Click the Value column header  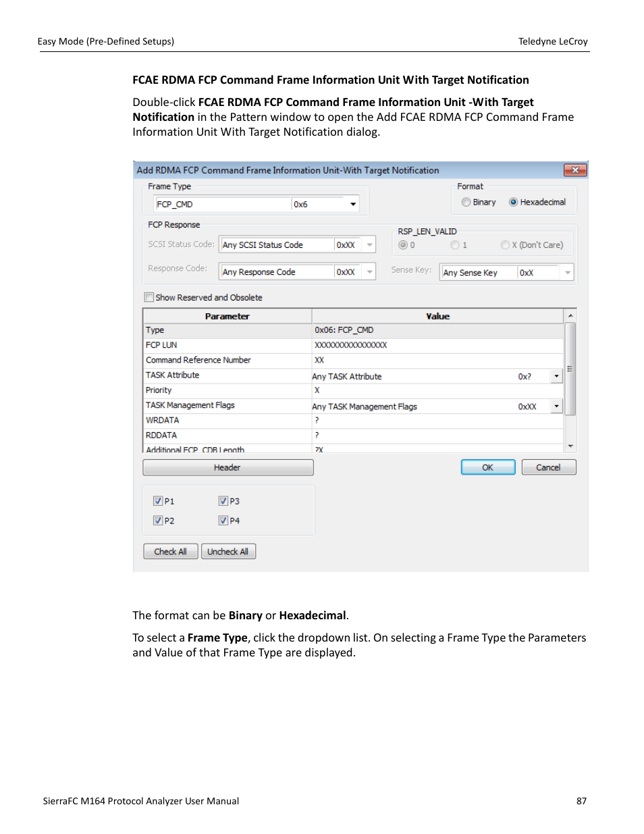[438, 316]
